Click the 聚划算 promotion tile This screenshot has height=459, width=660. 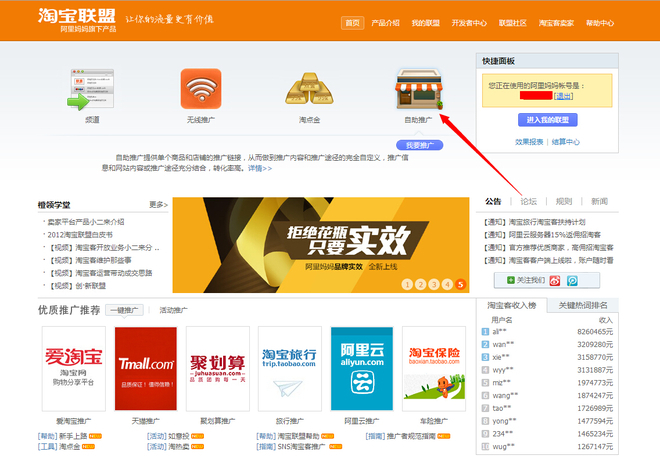click(x=218, y=368)
